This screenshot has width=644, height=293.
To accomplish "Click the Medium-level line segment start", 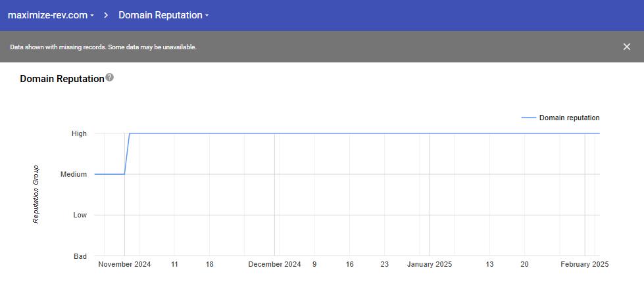I will coord(97,174).
